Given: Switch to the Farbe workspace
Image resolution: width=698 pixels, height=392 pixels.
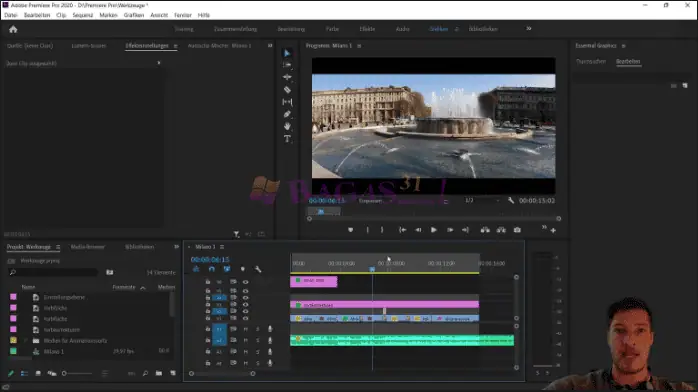Looking at the screenshot, I should tap(332, 29).
